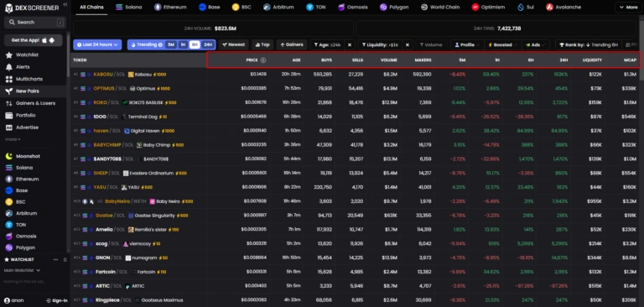The height and width of the screenshot is (307, 644).
Task: Open the KABOSU / SOL pair row
Action: [x=355, y=75]
